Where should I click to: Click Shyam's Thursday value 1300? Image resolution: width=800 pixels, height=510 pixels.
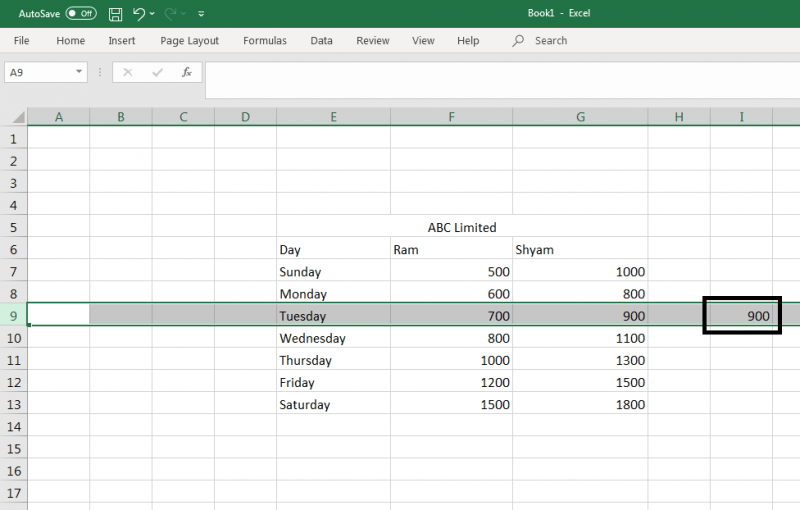pos(580,360)
